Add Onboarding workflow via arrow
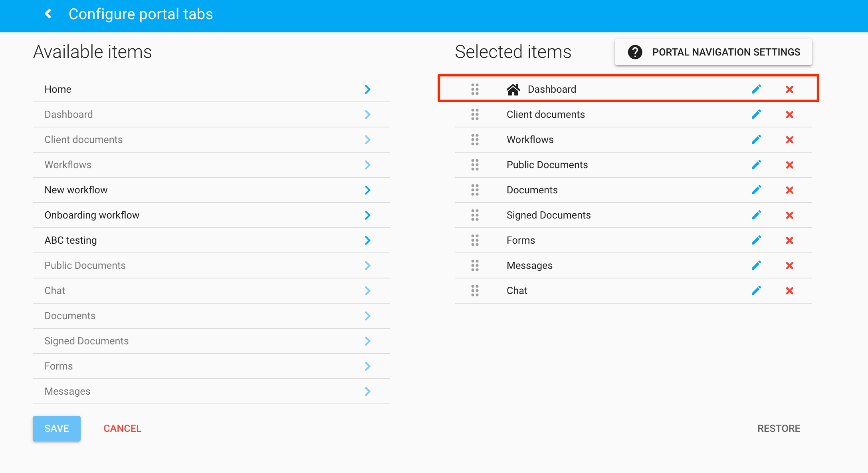 point(367,215)
